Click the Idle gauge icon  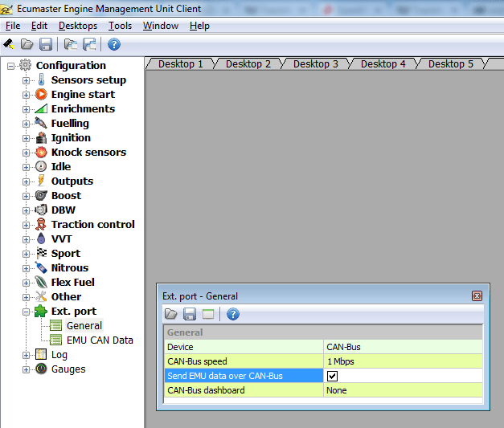[x=41, y=166]
